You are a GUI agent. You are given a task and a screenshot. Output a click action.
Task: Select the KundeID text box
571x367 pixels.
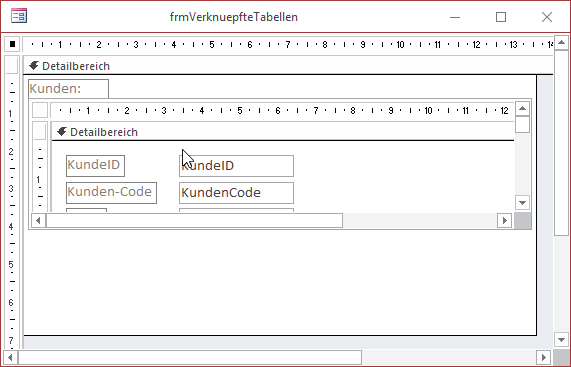coord(236,166)
